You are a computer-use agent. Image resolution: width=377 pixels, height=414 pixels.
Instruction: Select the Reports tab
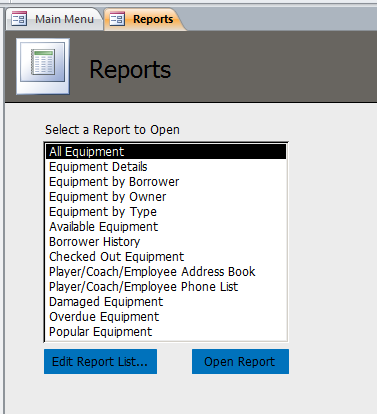pos(144,19)
